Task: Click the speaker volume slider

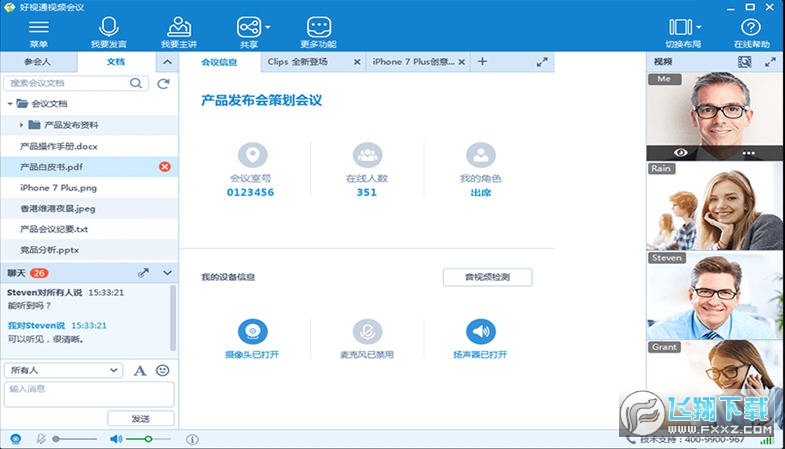Action: 147,439
